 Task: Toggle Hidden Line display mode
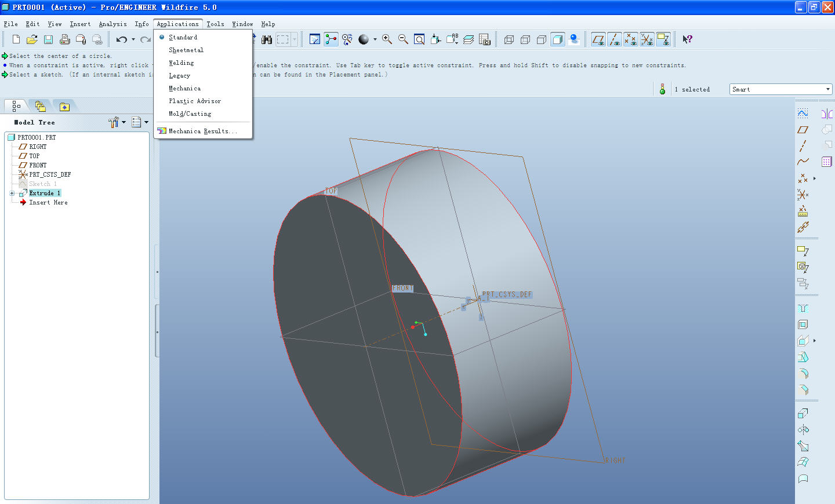click(x=525, y=39)
